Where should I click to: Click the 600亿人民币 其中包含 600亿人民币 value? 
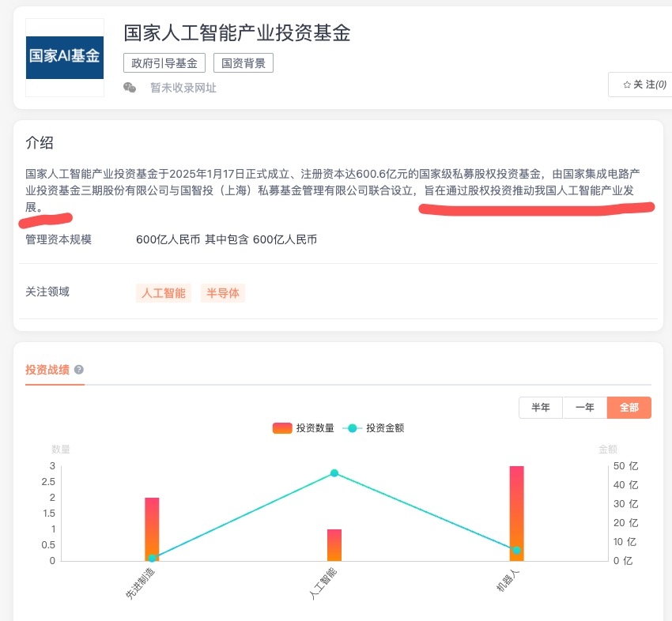(x=226, y=239)
